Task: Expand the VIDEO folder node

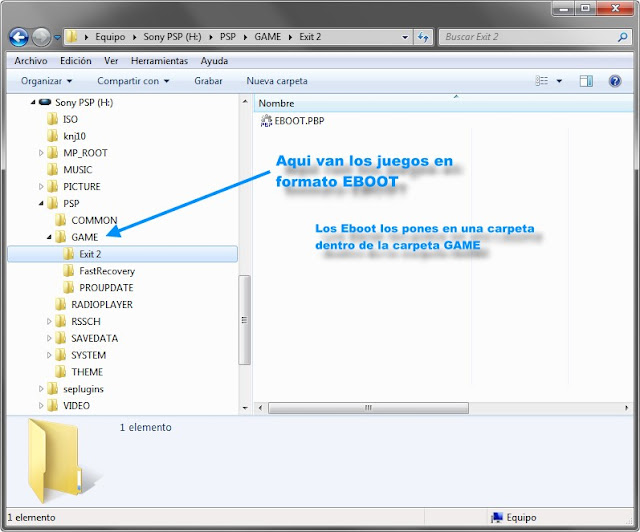Action: [x=41, y=406]
